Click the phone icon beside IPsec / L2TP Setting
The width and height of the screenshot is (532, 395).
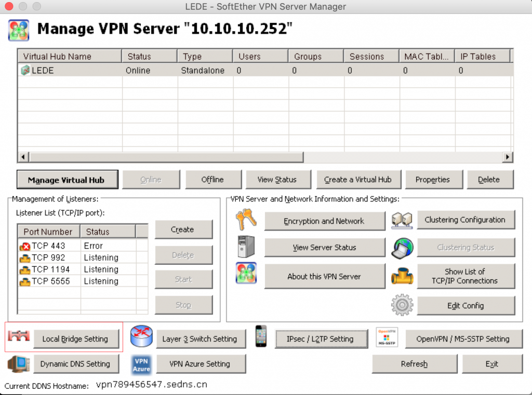[261, 336]
